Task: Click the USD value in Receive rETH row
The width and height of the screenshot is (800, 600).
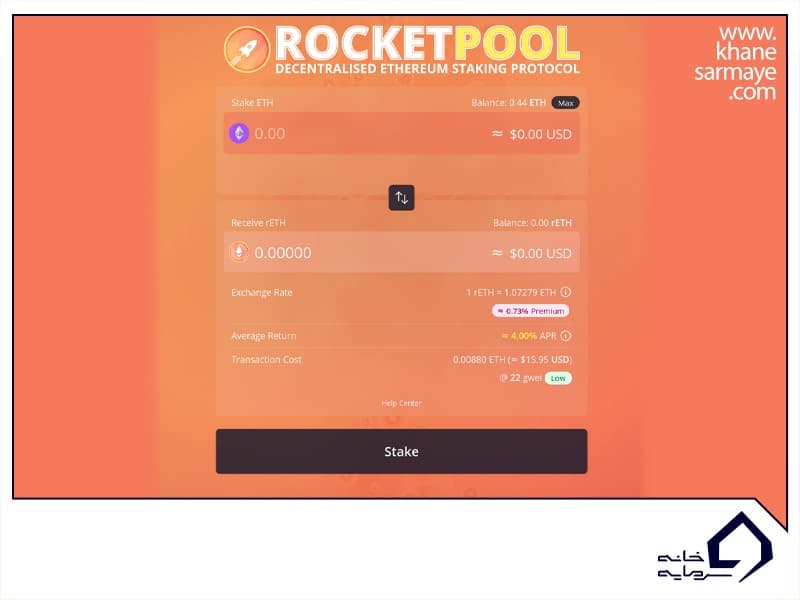Action: [x=532, y=253]
